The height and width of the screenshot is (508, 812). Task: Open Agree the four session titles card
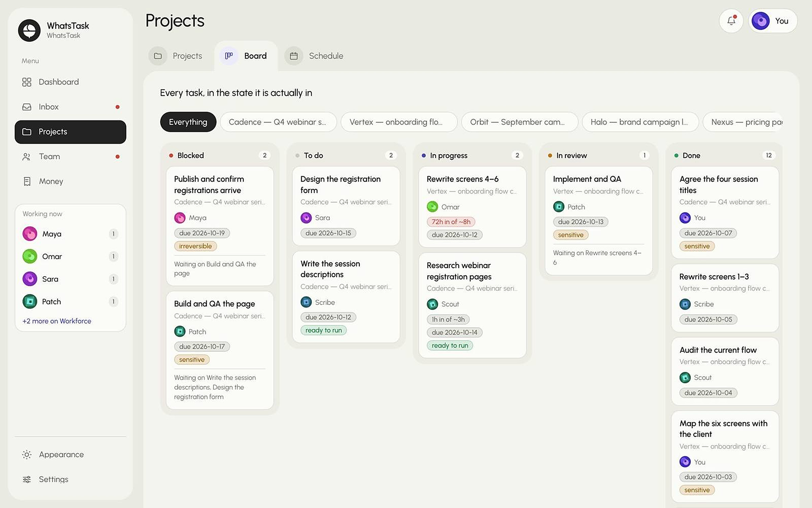point(725,212)
